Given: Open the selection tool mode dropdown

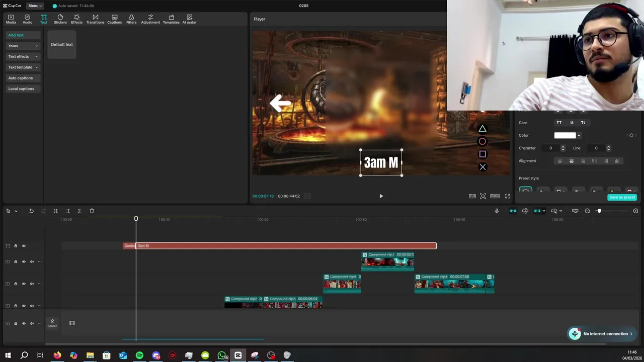Looking at the screenshot, I should tap(16, 211).
